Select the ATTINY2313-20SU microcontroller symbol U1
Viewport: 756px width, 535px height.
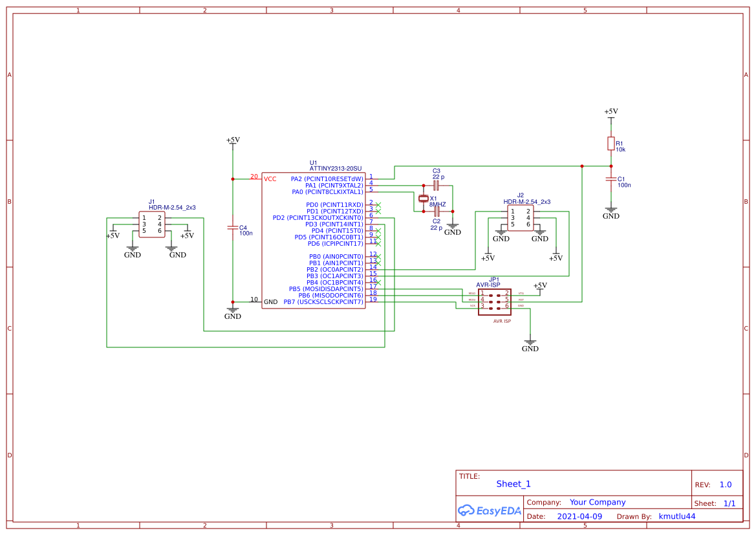314,239
